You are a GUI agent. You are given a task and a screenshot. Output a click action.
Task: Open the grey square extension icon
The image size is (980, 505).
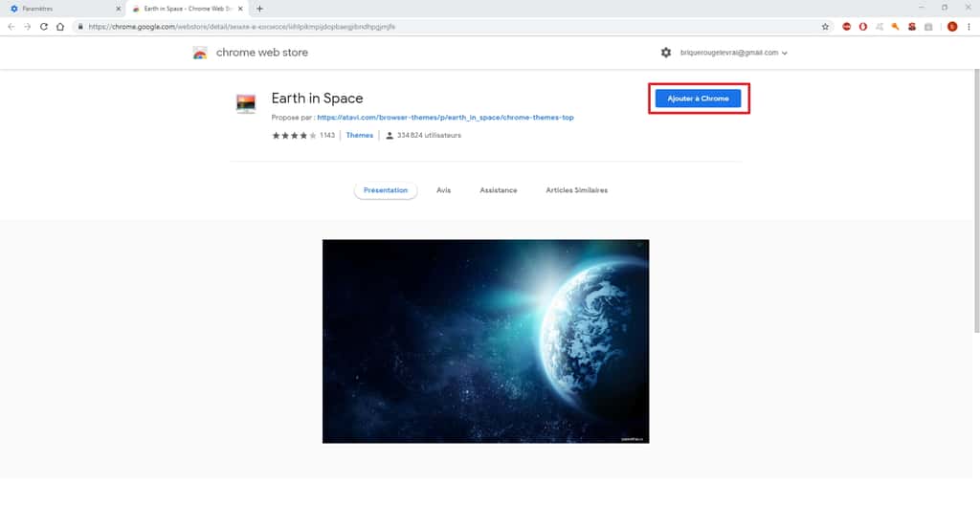pos(928,27)
